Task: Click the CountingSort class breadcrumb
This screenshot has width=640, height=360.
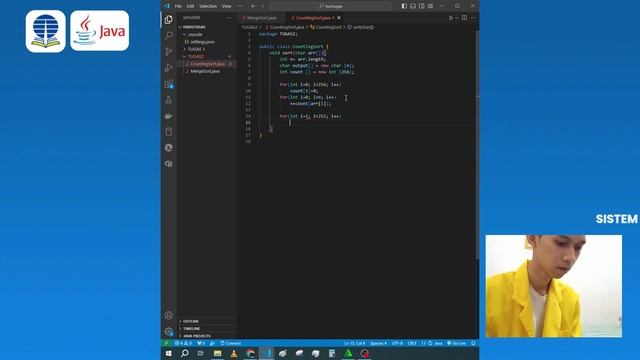Action: click(x=326, y=27)
